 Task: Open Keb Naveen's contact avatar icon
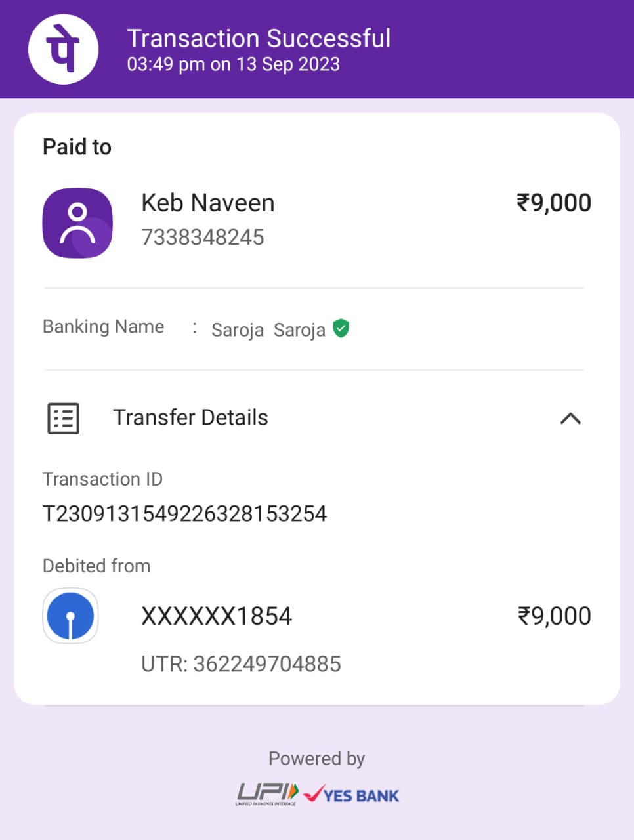pos(77,223)
